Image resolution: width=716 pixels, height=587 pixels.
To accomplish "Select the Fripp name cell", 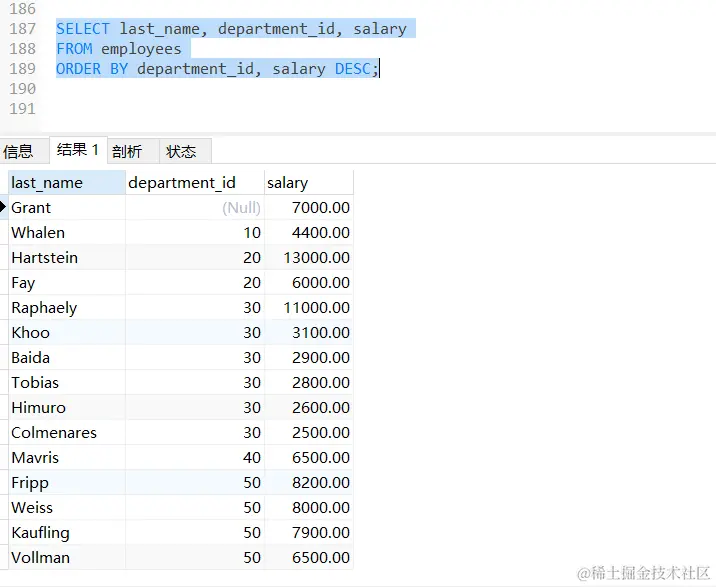I will 67,483.
